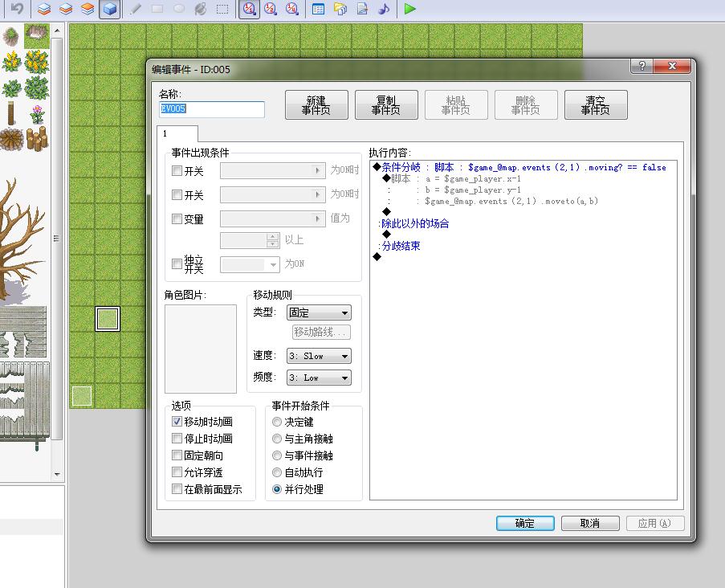The width and height of the screenshot is (725, 588).
Task: Select 决定键 action button trigger
Action: click(276, 422)
